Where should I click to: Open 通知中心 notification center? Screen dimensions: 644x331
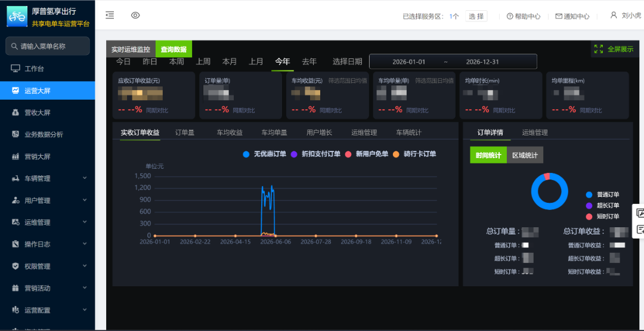[572, 17]
